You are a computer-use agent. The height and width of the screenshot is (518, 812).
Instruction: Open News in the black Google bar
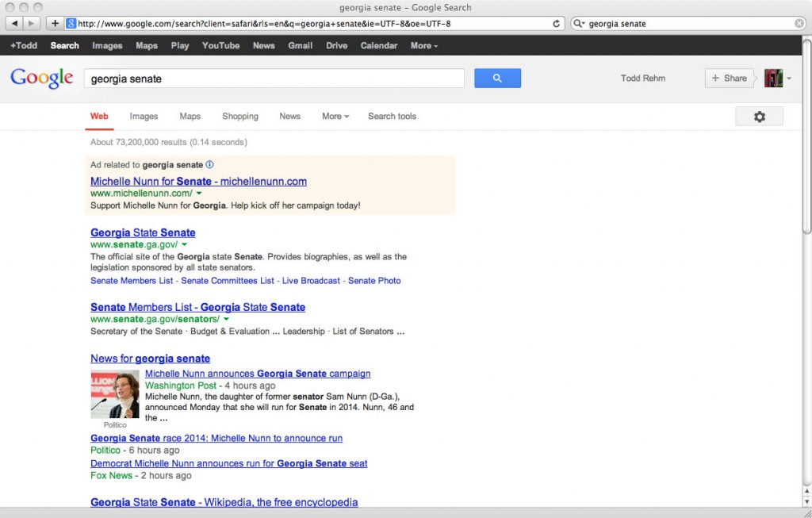pos(263,45)
